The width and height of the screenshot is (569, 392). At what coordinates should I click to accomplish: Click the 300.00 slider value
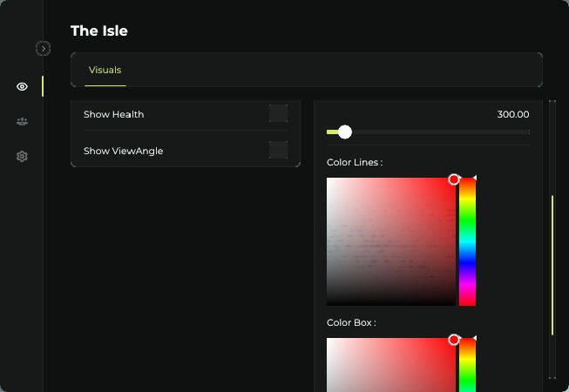512,114
